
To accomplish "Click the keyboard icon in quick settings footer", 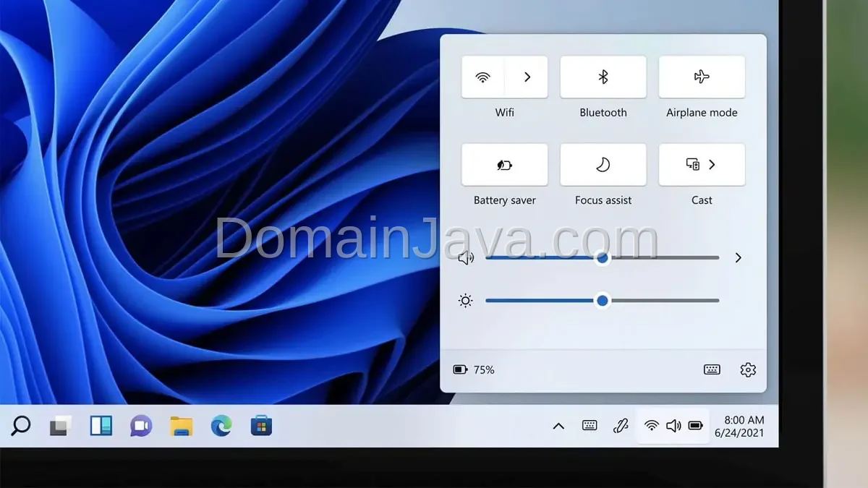I will pyautogui.click(x=712, y=369).
